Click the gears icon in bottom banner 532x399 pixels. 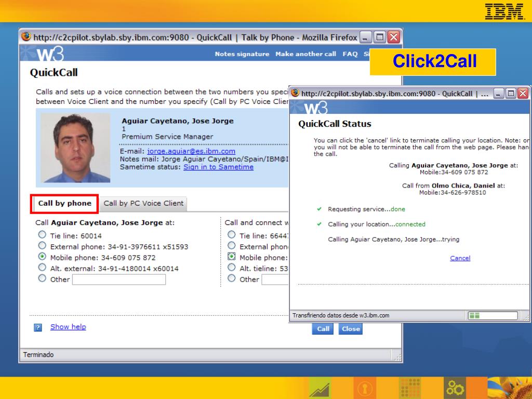tap(455, 389)
